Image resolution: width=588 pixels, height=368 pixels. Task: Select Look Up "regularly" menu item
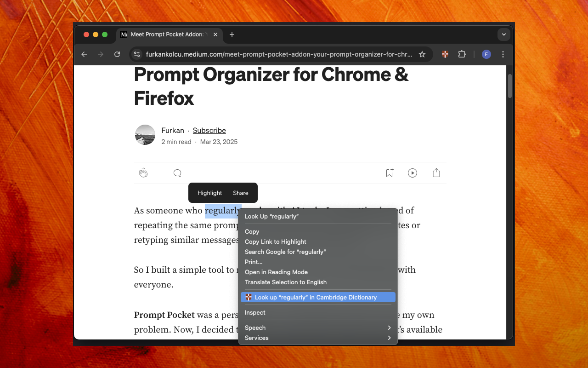[x=318, y=216]
